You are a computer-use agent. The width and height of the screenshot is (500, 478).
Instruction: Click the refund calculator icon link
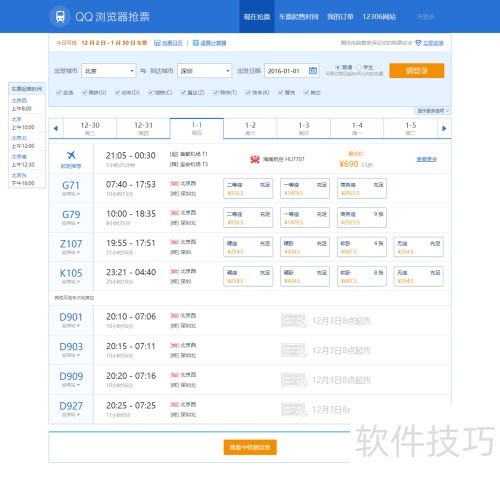tap(196, 43)
